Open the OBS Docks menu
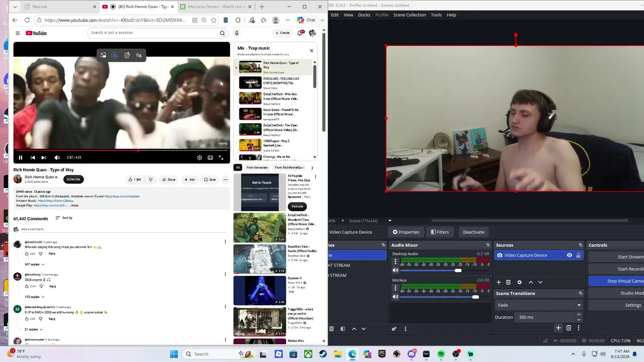The width and height of the screenshot is (644, 362). (364, 15)
